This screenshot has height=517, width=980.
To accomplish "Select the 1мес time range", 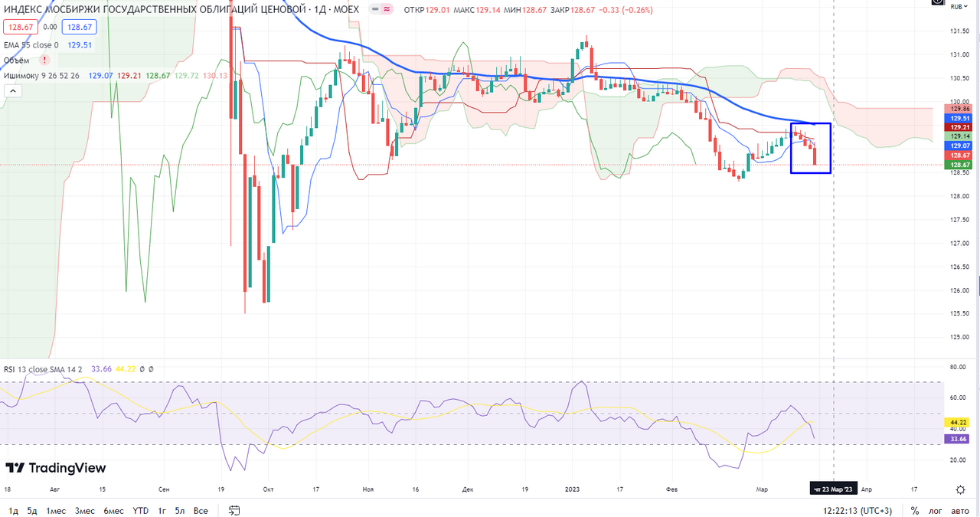I will pos(56,510).
